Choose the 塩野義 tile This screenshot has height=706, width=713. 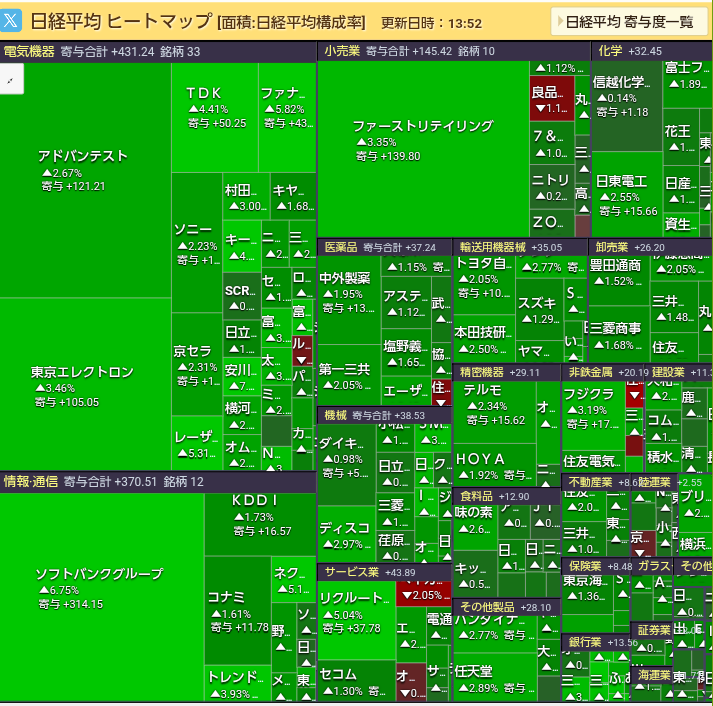(406, 352)
